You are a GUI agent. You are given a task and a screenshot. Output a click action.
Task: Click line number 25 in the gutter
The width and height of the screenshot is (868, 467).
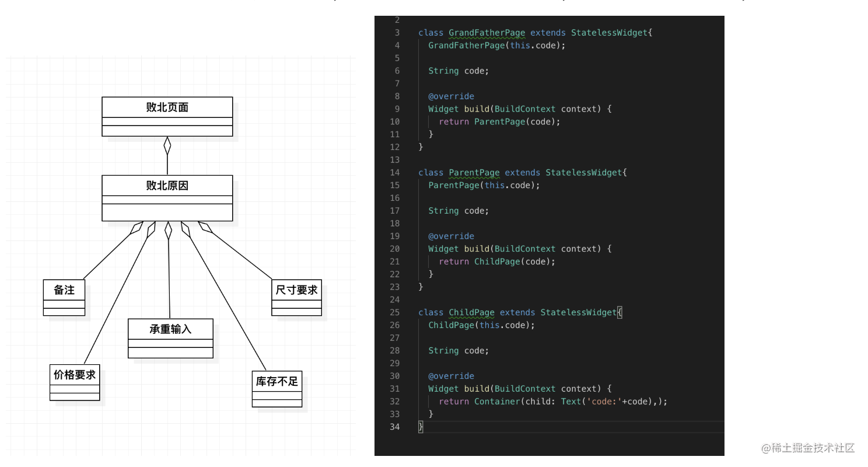click(395, 313)
